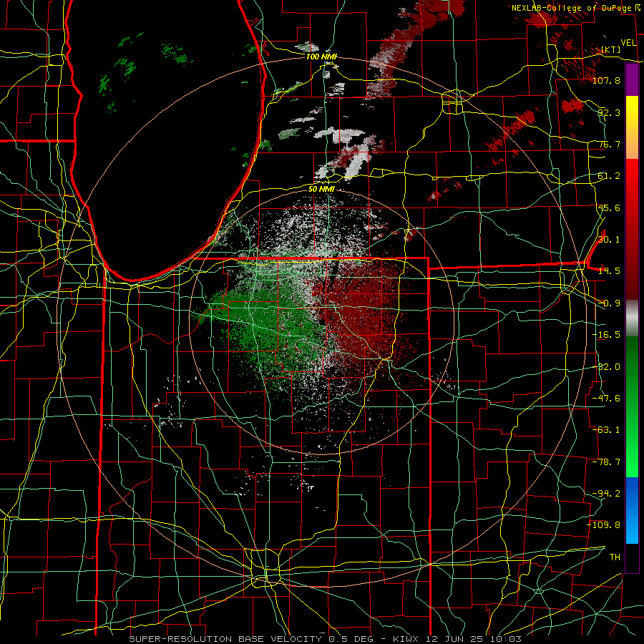Pick the gray segment of color bar
This screenshot has width=644, height=644.
click(632, 318)
